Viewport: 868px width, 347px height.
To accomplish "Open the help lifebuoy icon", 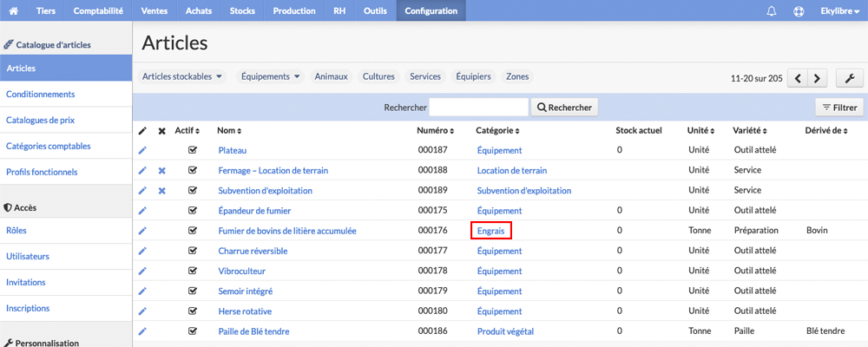I will 799,10.
